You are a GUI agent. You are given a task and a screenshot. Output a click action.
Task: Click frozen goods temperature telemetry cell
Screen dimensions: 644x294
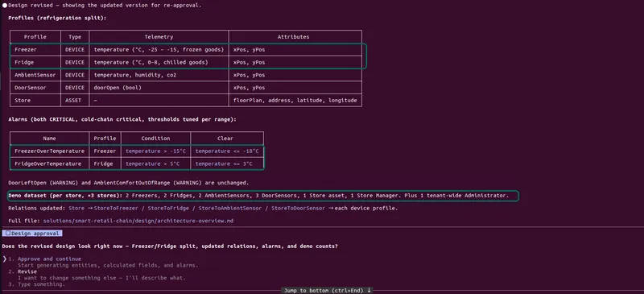tap(159, 50)
